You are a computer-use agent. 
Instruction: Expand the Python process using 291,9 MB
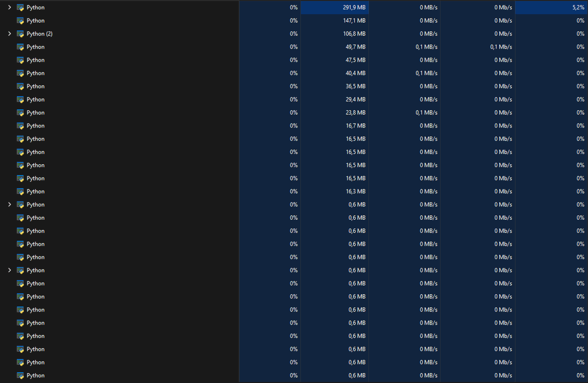click(x=9, y=8)
